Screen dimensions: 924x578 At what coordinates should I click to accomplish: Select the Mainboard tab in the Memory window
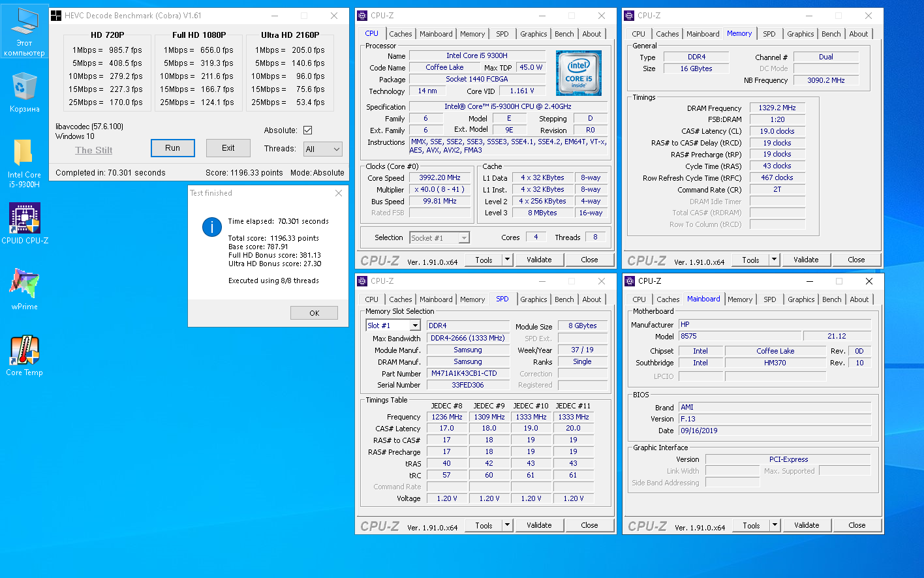point(703,34)
